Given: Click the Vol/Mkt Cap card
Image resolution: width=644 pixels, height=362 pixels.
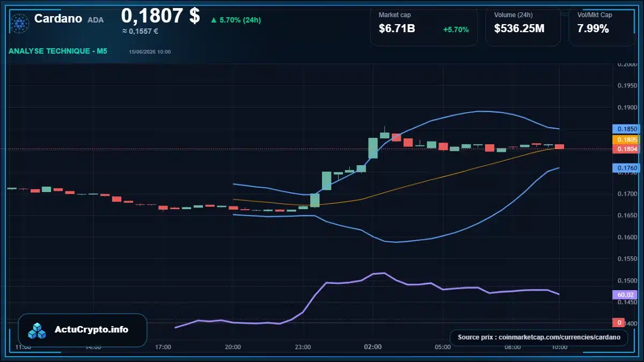Looking at the screenshot, I should (602, 26).
